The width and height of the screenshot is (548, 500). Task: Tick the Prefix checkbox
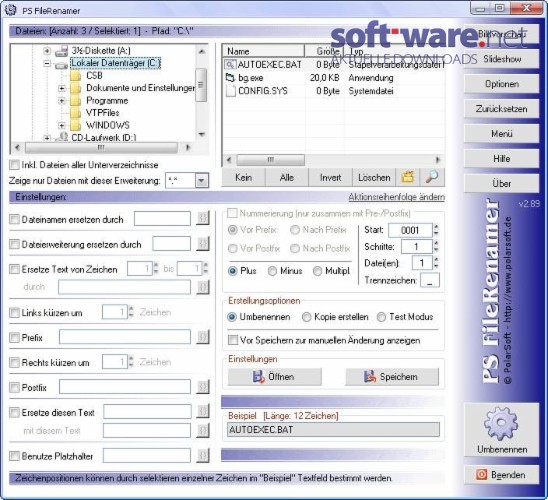pyautogui.click(x=14, y=338)
